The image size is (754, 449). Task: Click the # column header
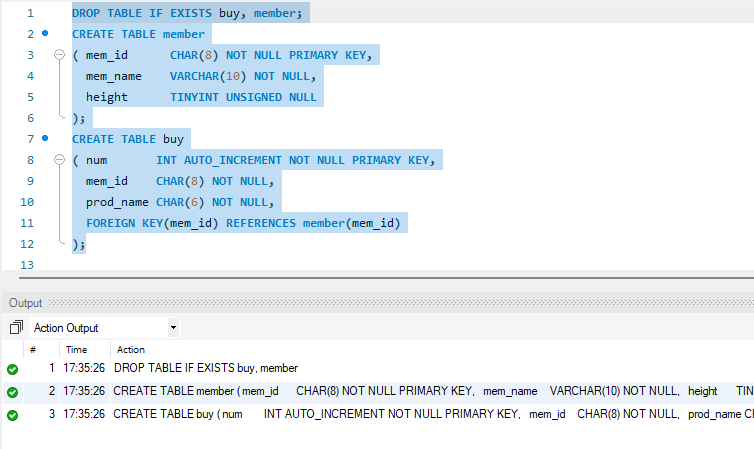33,349
